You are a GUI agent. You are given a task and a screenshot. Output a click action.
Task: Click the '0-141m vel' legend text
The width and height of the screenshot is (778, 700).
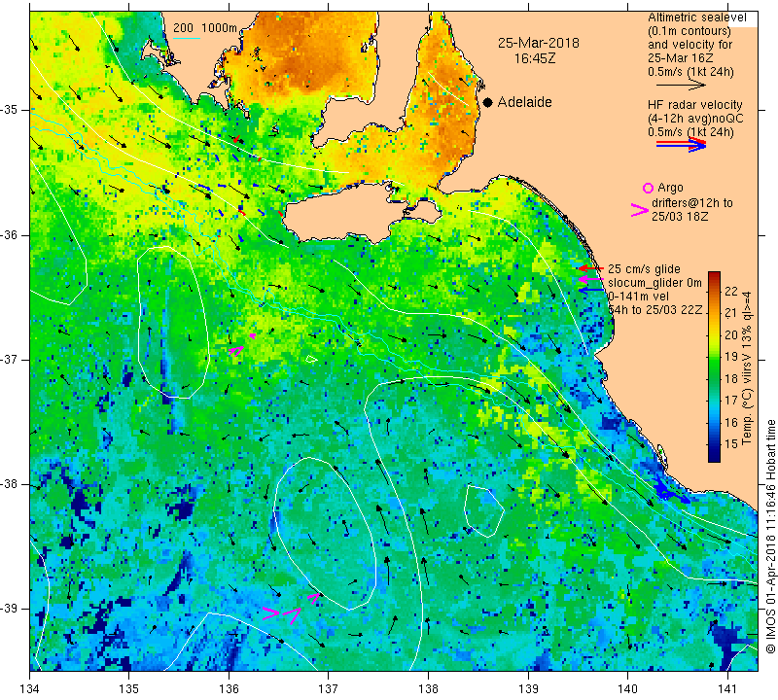click(639, 297)
